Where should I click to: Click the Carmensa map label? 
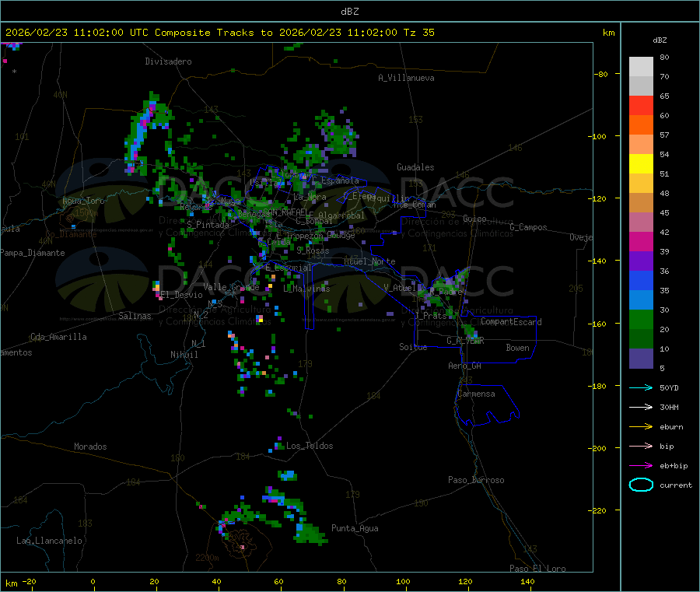pos(476,394)
